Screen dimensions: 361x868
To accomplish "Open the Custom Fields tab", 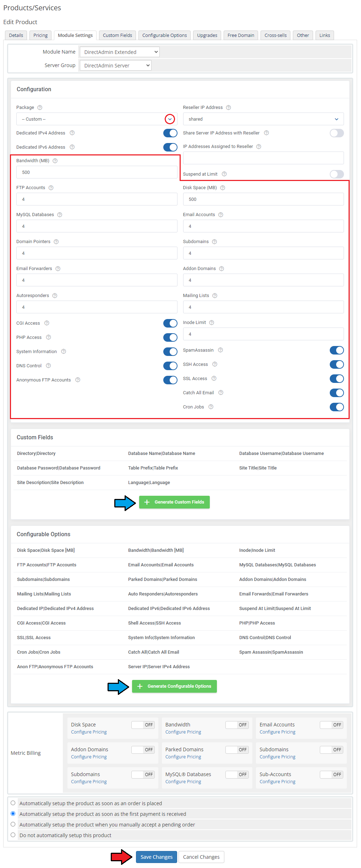I will [117, 35].
